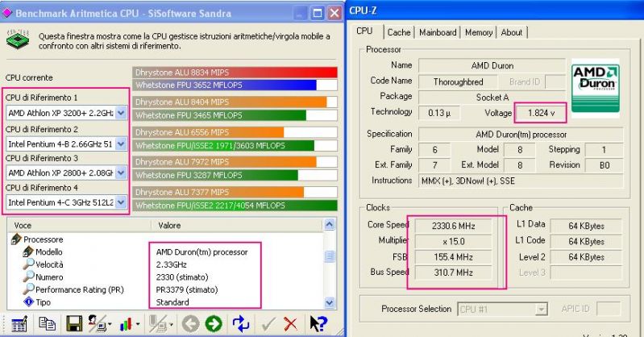This screenshot has width=644, height=337.
Task: Click the scroll up arrow in results list
Action: [330, 224]
